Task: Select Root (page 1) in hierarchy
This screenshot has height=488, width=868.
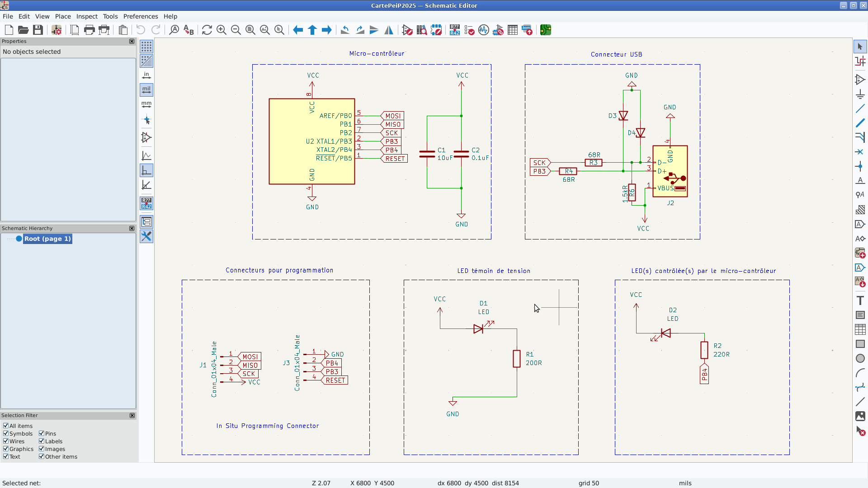Action: (x=47, y=239)
